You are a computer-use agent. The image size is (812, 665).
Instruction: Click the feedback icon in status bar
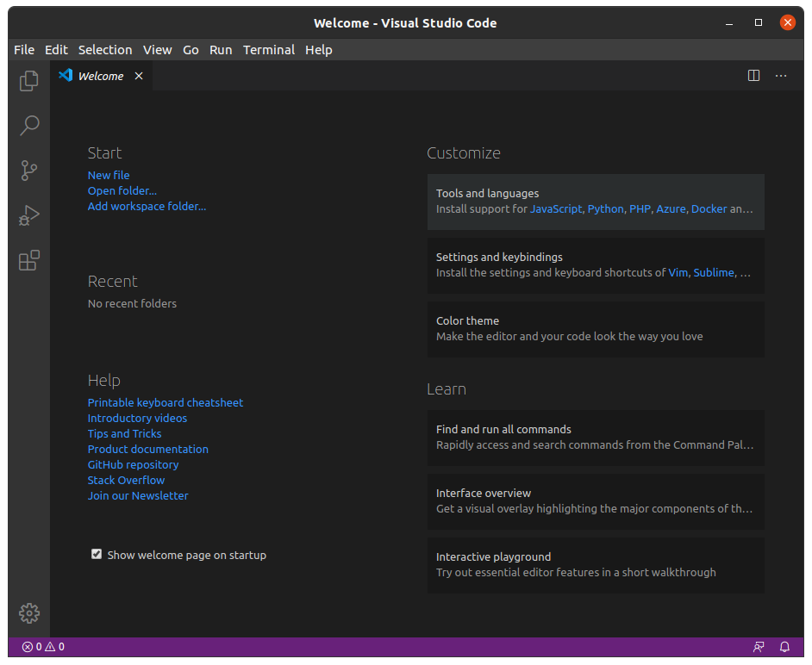point(759,647)
